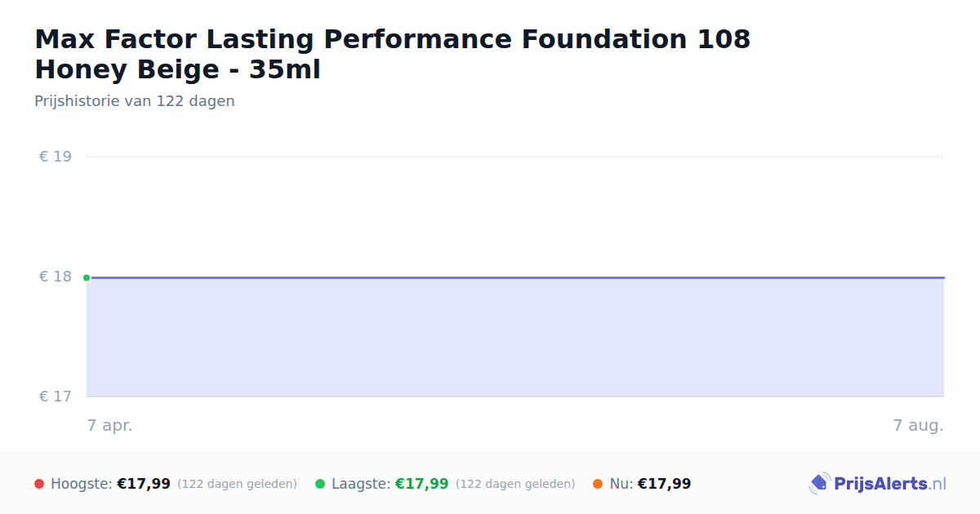Click the red dot beside Hoogste
Image resolution: width=980 pixels, height=514 pixels.
tap(39, 484)
